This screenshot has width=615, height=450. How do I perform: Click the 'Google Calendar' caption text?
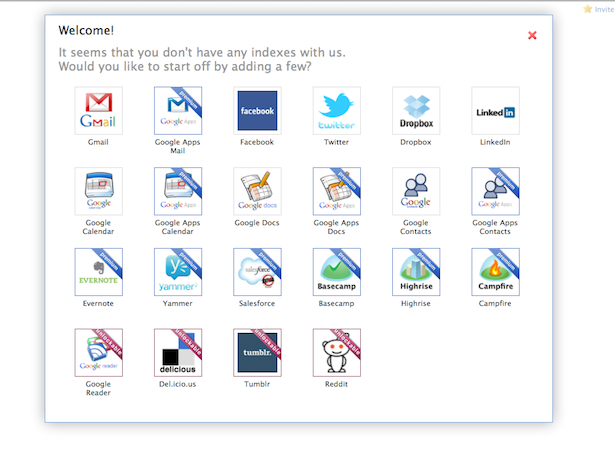(98, 227)
